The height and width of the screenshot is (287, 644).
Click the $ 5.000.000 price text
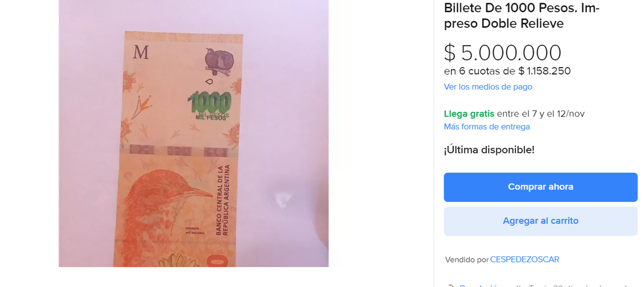(502, 53)
